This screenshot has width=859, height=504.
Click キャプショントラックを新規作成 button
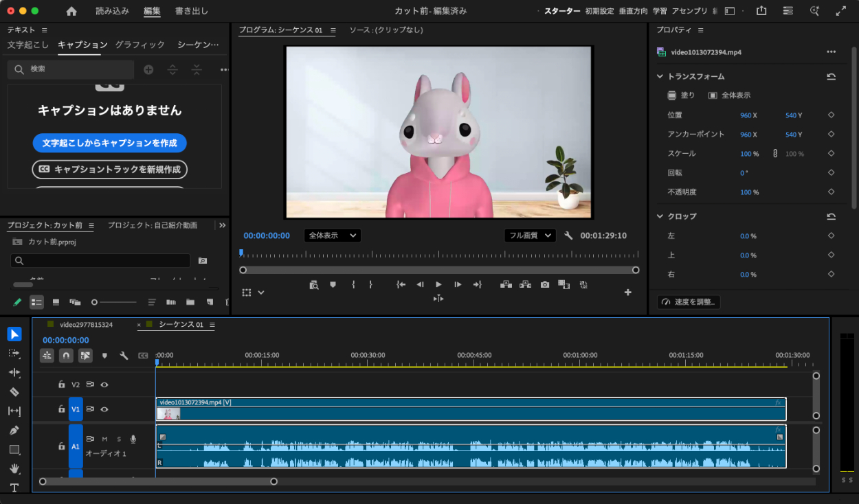tap(109, 169)
